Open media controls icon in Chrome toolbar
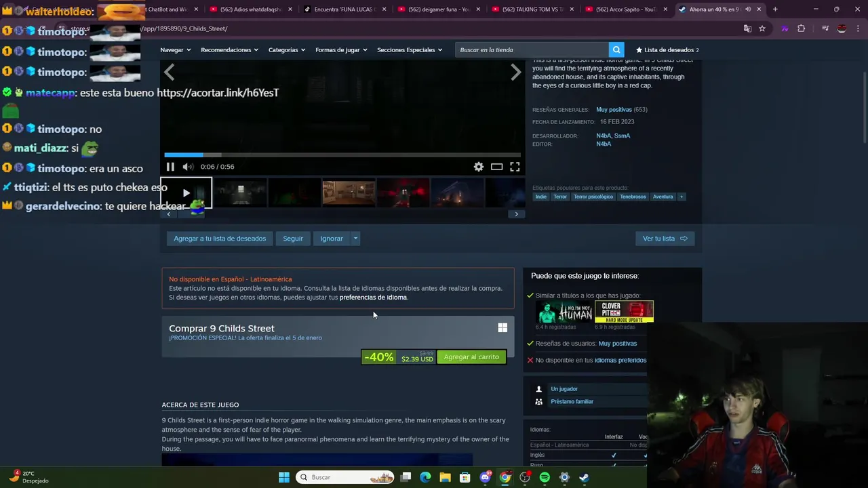The width and height of the screenshot is (868, 488). click(x=825, y=28)
